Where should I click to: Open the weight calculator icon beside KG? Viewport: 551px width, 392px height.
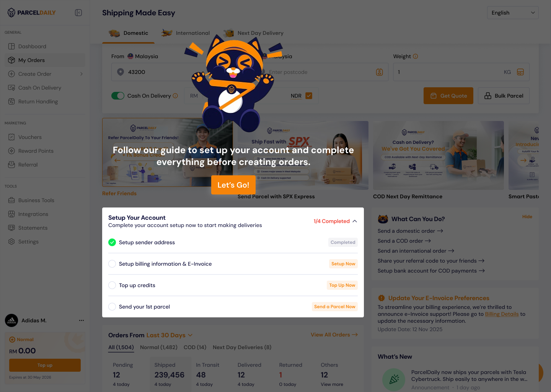[x=520, y=72]
